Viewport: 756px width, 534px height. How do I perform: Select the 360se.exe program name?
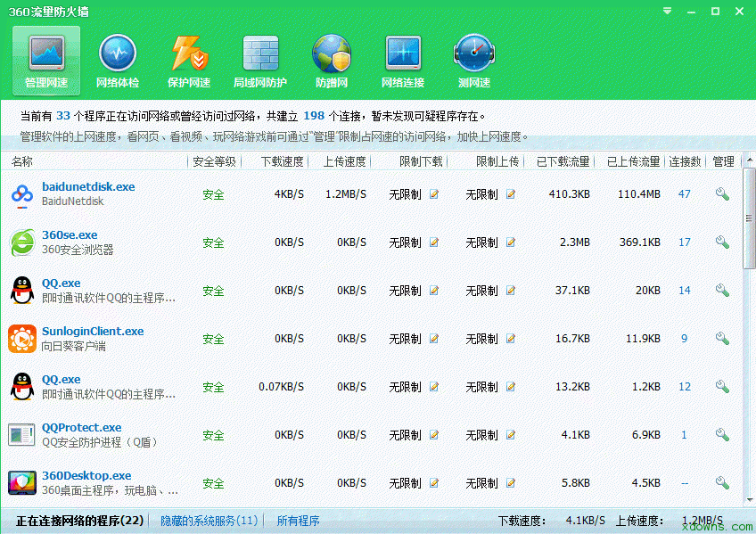70,234
